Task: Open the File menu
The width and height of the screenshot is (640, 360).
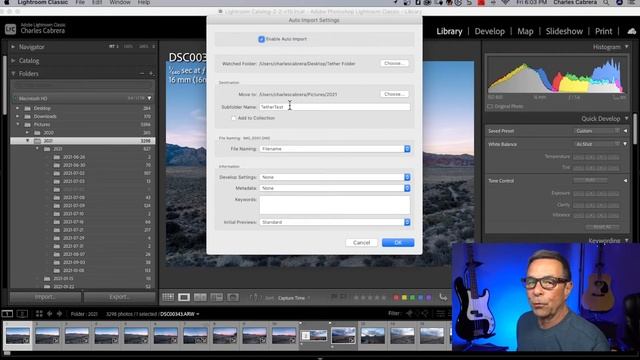Action: [80, 2]
